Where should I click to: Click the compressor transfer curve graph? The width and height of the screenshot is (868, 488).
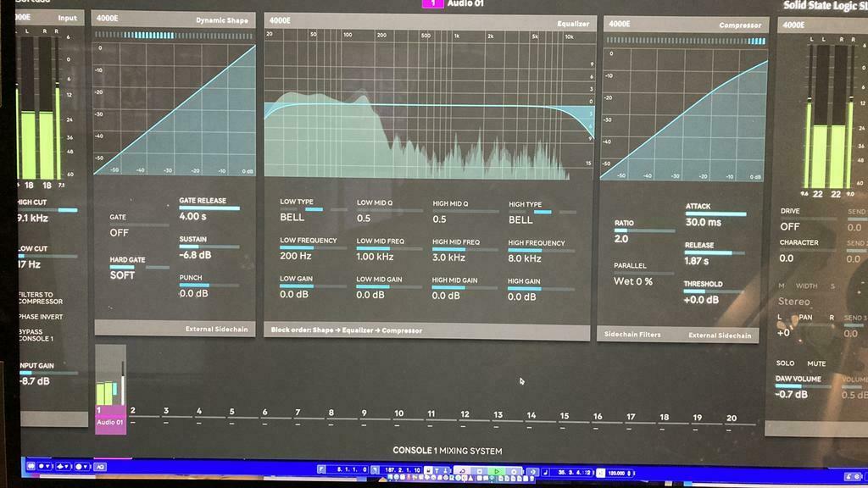pyautogui.click(x=684, y=114)
